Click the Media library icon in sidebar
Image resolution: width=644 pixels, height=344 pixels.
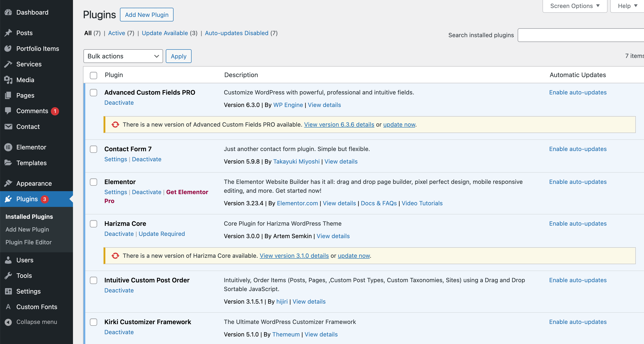coord(8,80)
